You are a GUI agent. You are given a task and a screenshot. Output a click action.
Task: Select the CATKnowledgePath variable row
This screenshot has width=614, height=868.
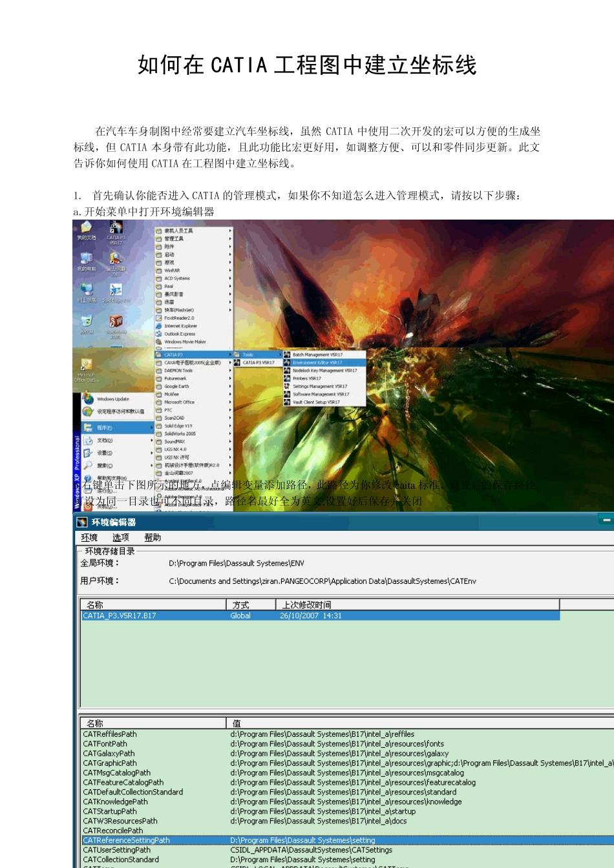coord(347,801)
